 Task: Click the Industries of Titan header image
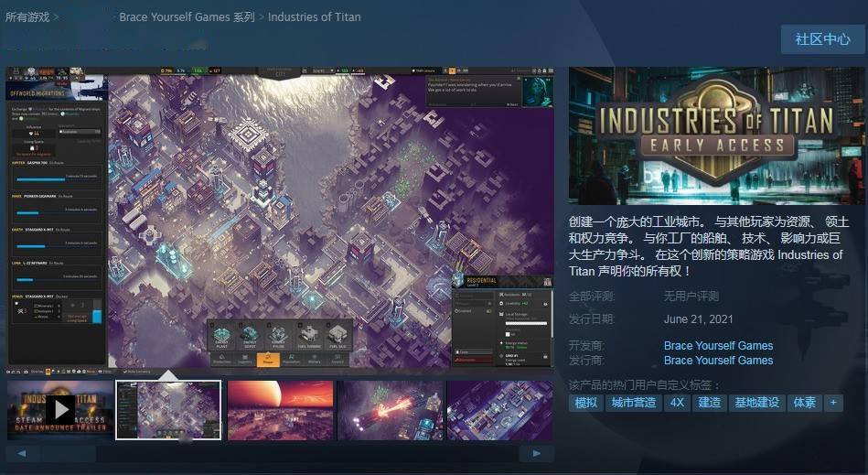[x=716, y=135]
